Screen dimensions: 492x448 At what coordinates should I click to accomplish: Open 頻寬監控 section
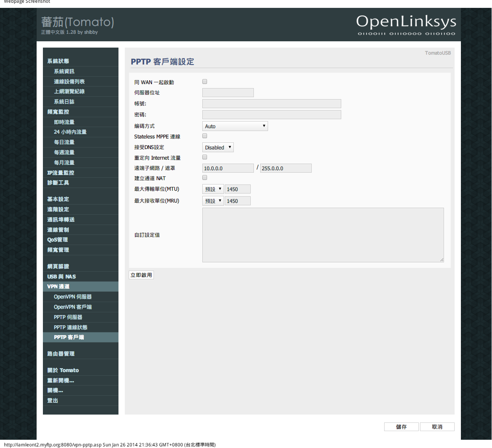[x=81, y=112]
